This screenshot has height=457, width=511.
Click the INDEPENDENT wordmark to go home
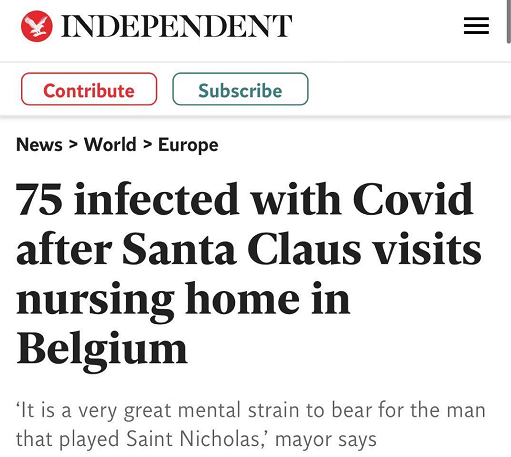[x=177, y=26]
